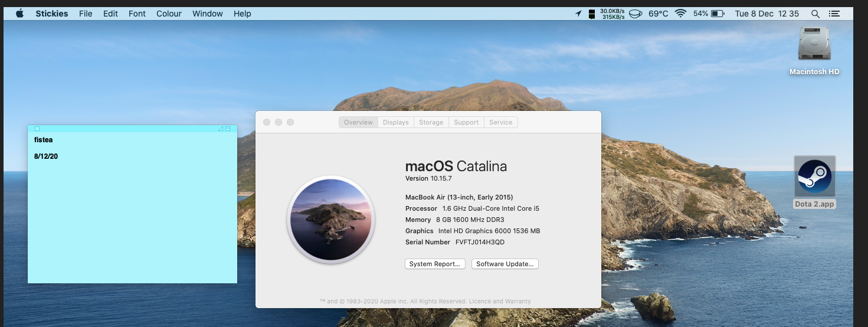Click the Software Update... button
Viewport: 868px width, 327px height.
(505, 264)
